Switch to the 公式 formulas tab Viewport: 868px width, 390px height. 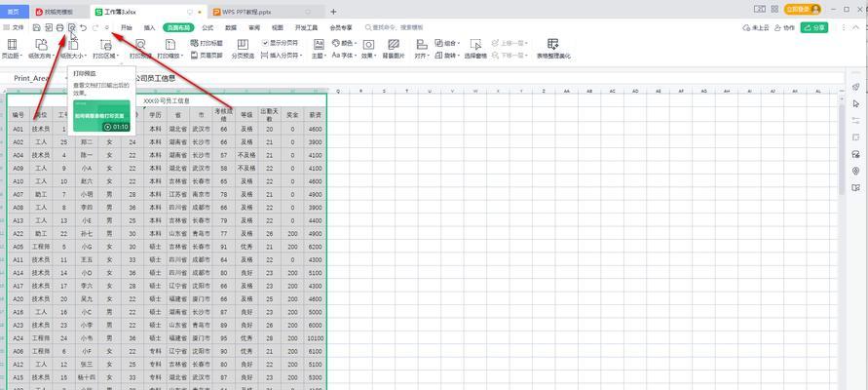pyautogui.click(x=208, y=27)
